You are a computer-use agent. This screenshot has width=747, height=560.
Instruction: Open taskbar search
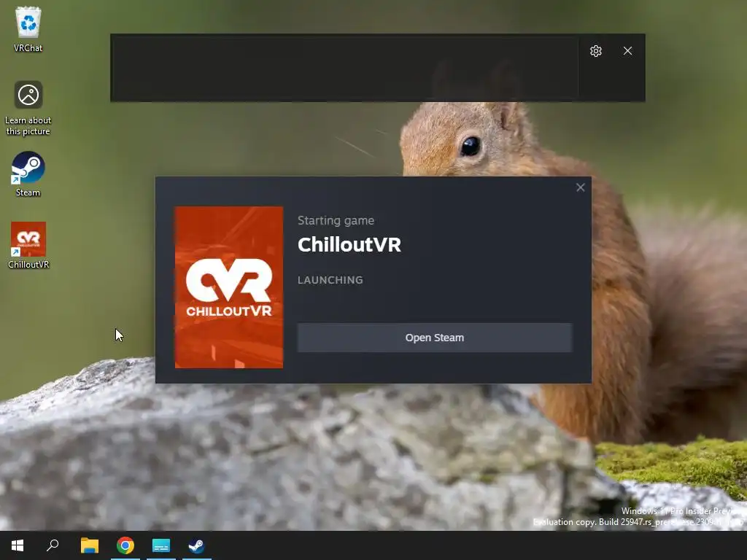point(53,545)
